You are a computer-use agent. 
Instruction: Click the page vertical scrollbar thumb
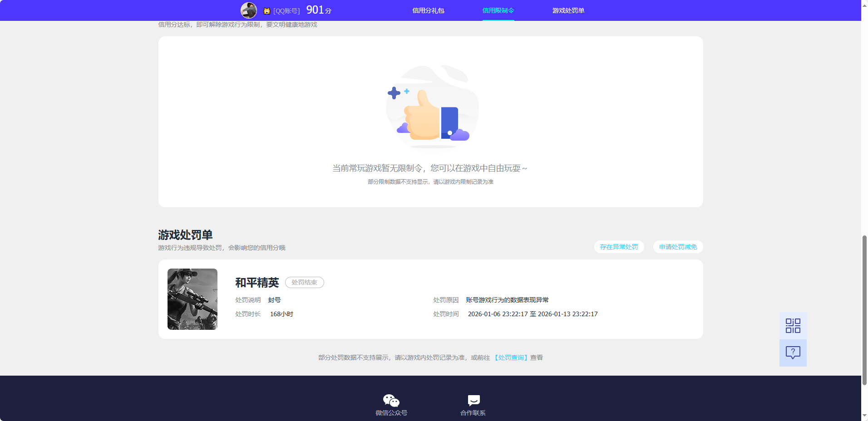tap(864, 310)
